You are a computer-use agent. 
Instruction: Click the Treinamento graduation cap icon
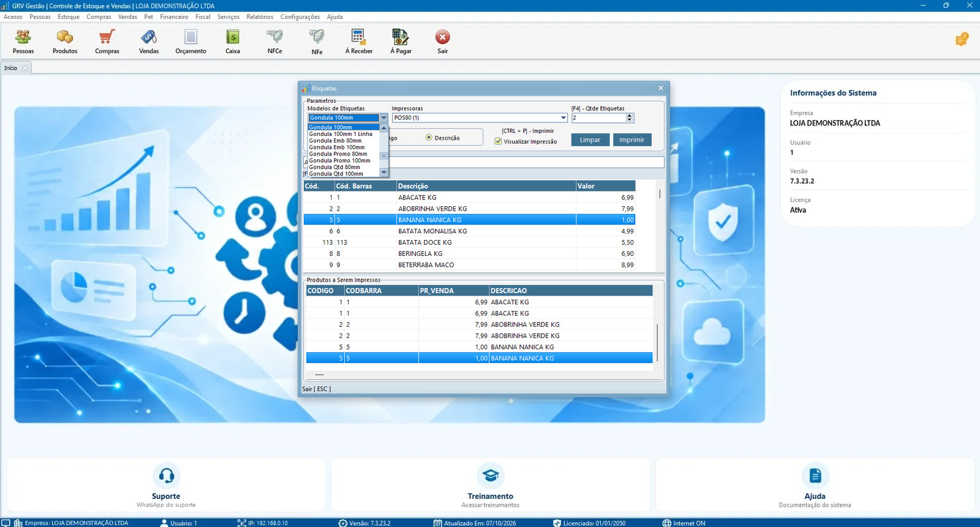491,475
